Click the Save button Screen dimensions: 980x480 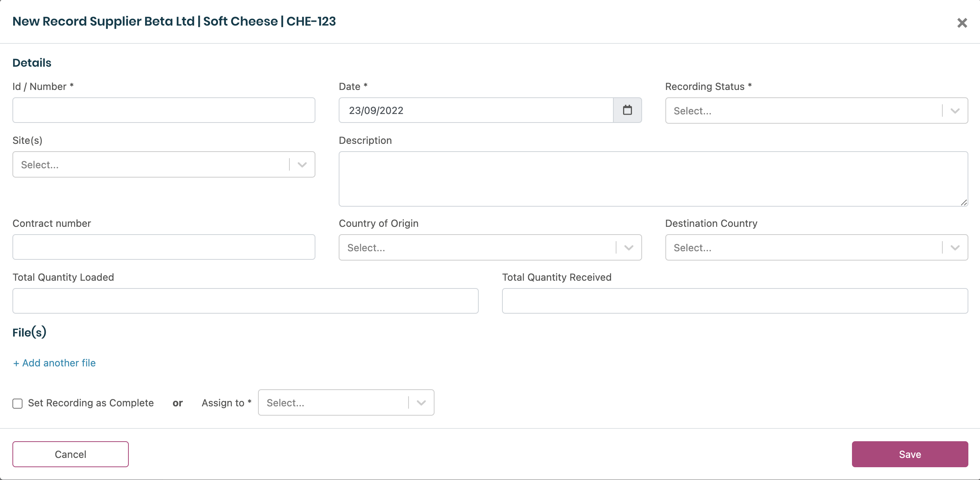click(909, 454)
